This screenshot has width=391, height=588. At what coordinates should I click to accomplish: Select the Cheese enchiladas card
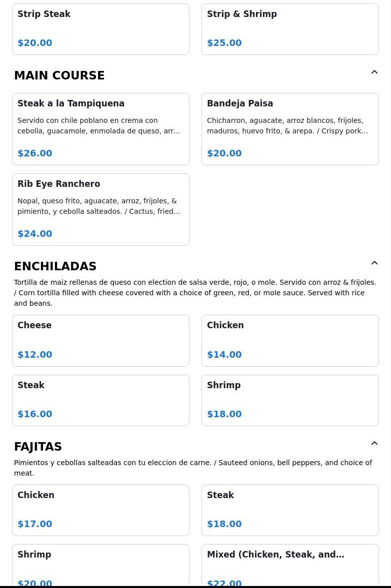[x=100, y=340]
